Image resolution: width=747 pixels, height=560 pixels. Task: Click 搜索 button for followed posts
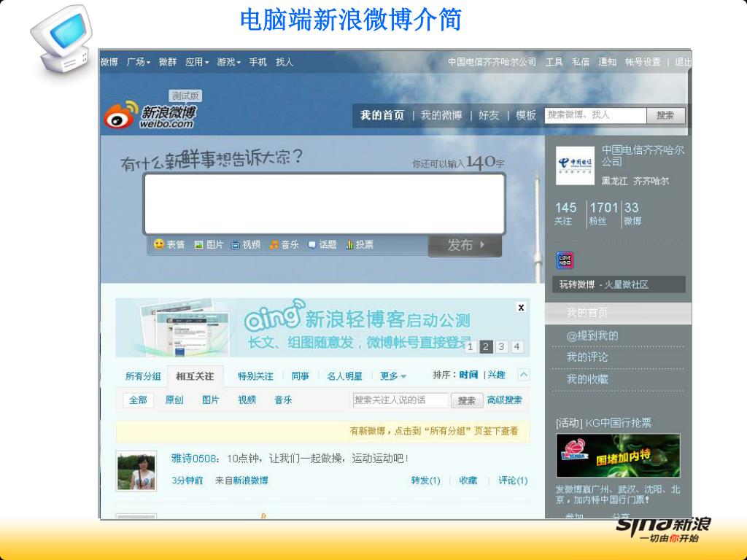(x=467, y=400)
